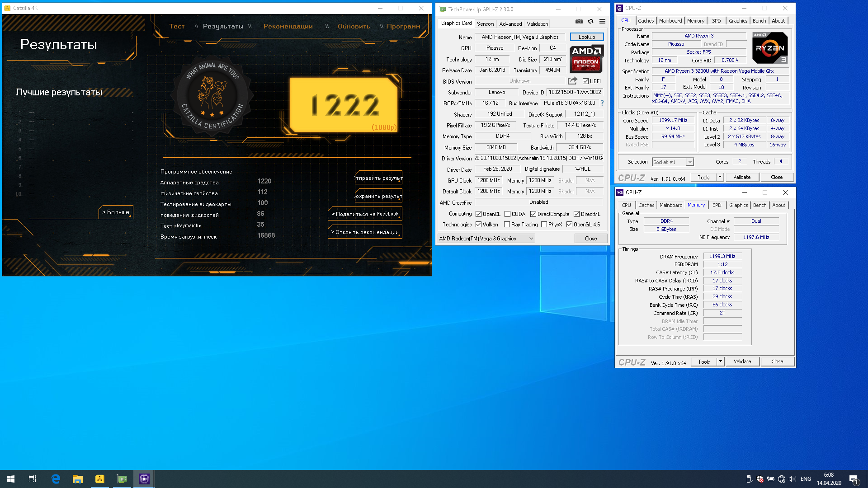868x488 pixels.
Task: Open the Bench tab in upper CPU-Z
Action: (x=759, y=21)
